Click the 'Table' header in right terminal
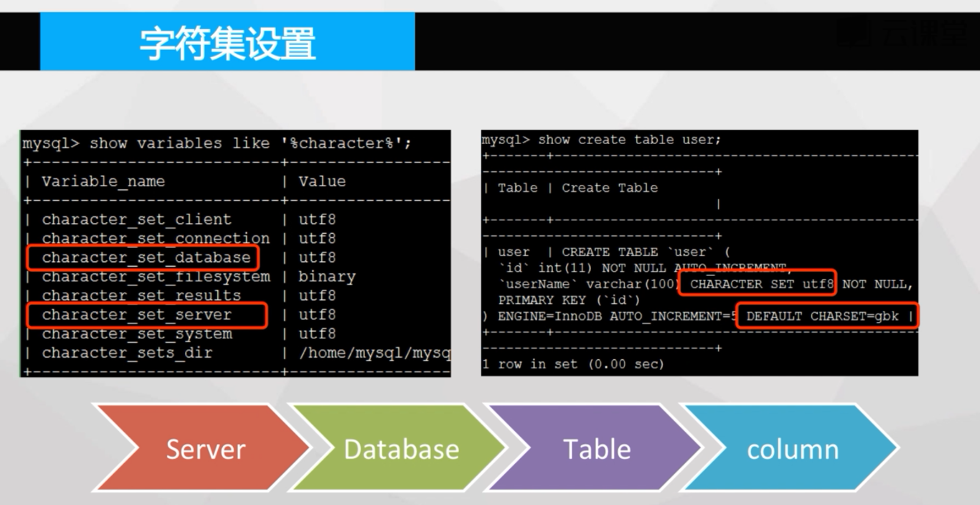 (x=517, y=188)
